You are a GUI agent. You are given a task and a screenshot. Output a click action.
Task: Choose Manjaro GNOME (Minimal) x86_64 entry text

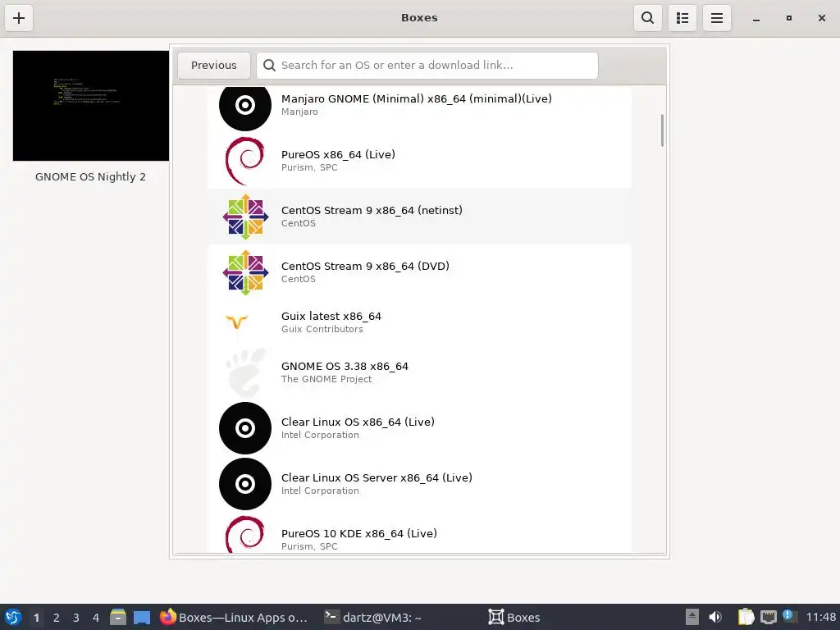click(x=416, y=98)
